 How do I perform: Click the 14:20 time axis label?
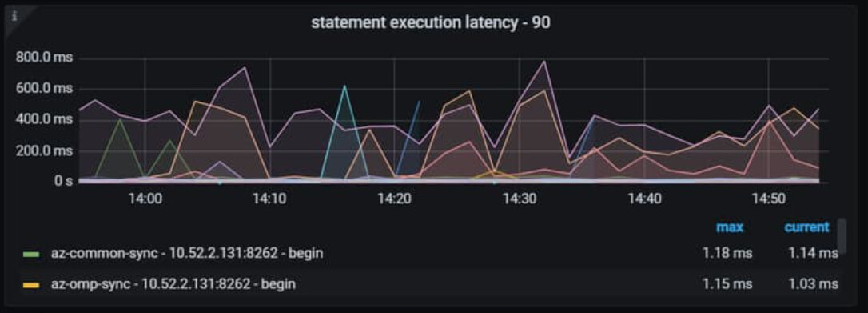(394, 199)
